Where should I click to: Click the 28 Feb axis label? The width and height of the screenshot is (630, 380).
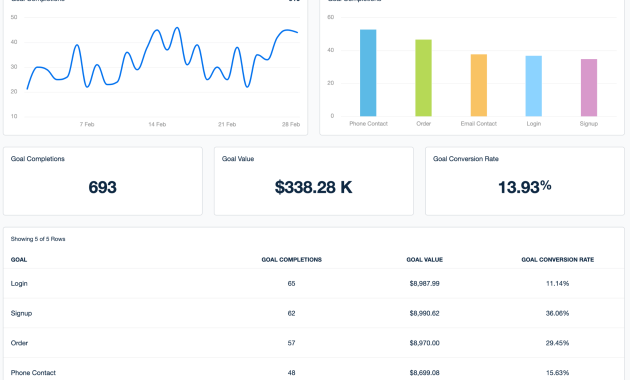coord(291,124)
